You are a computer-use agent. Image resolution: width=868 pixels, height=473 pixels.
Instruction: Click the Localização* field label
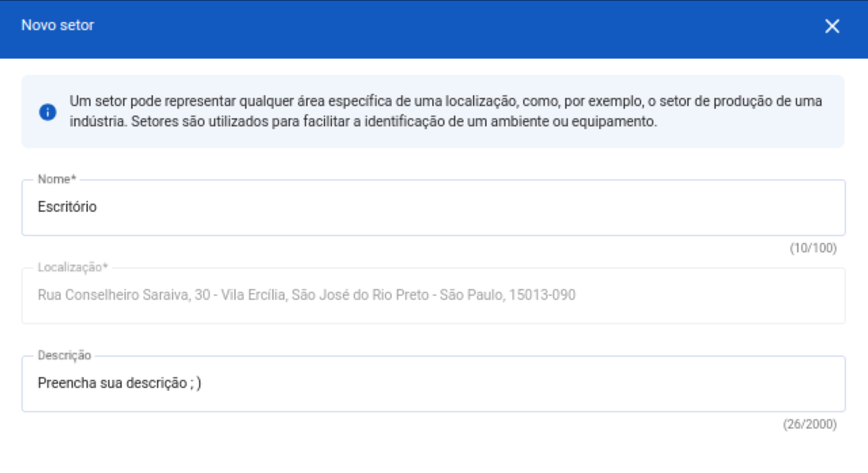point(73,267)
